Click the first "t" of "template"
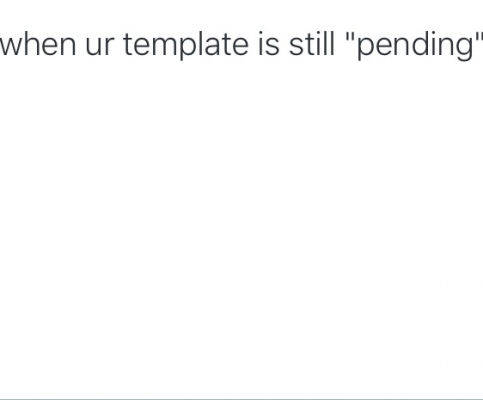 click(129, 45)
